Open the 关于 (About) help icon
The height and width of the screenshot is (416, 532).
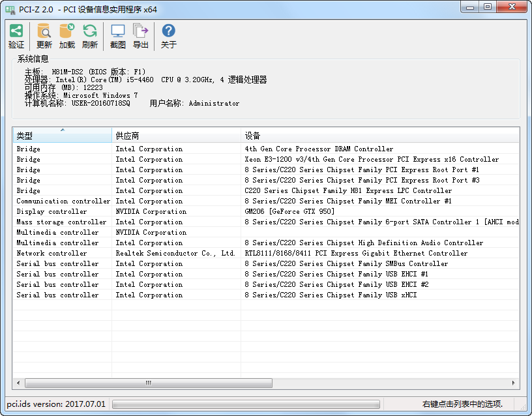click(168, 31)
